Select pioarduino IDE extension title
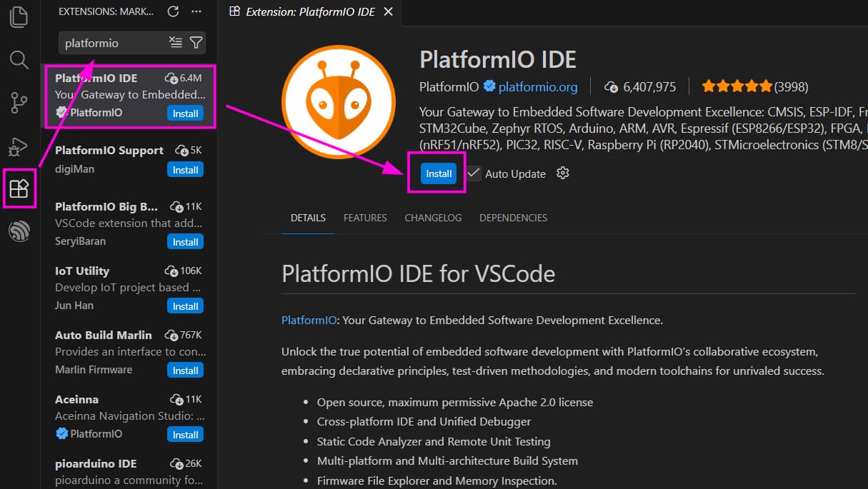The width and height of the screenshot is (868, 489). click(x=96, y=464)
